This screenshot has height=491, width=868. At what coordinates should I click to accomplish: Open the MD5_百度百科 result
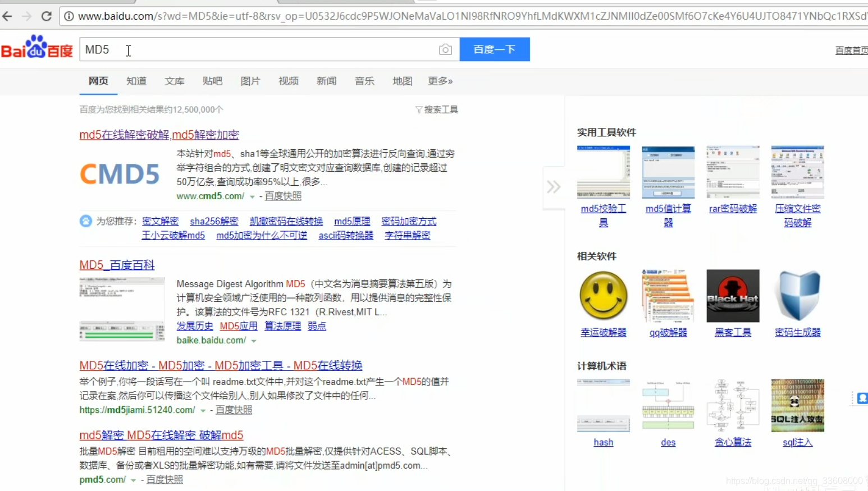click(117, 265)
